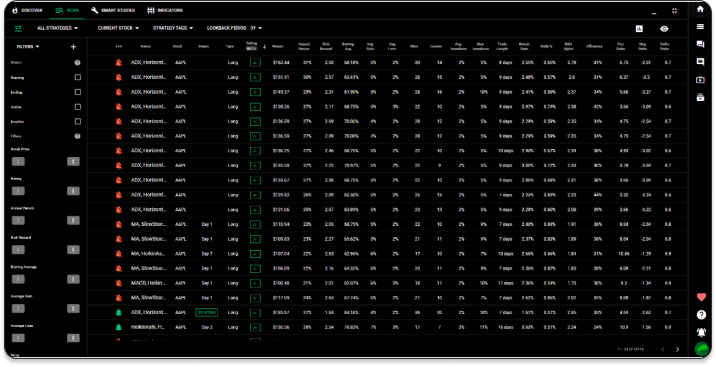Sort by the Name column header

145,47
